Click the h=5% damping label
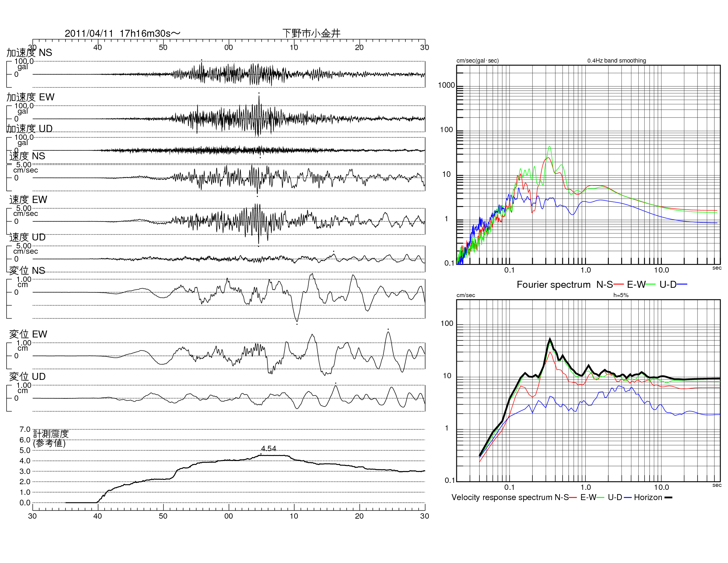The image size is (728, 563). (621, 295)
